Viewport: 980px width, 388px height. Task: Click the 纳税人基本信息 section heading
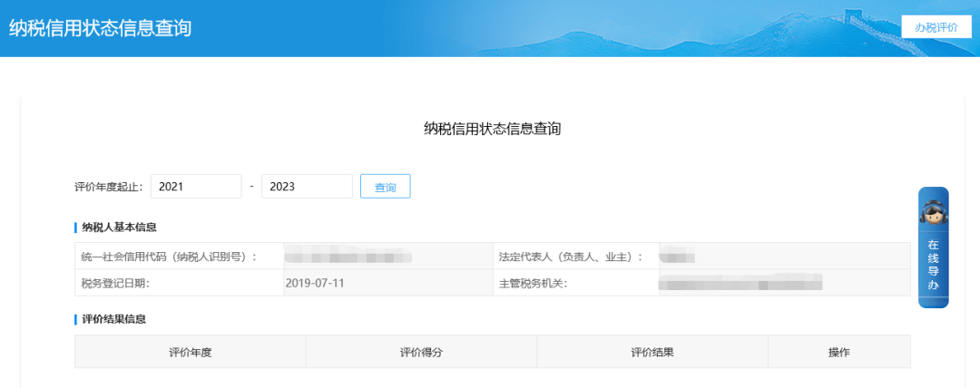pyautogui.click(x=119, y=227)
